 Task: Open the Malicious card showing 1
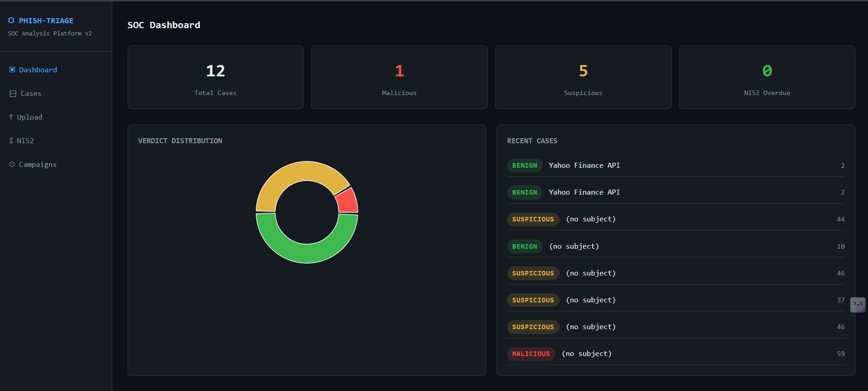pyautogui.click(x=399, y=77)
